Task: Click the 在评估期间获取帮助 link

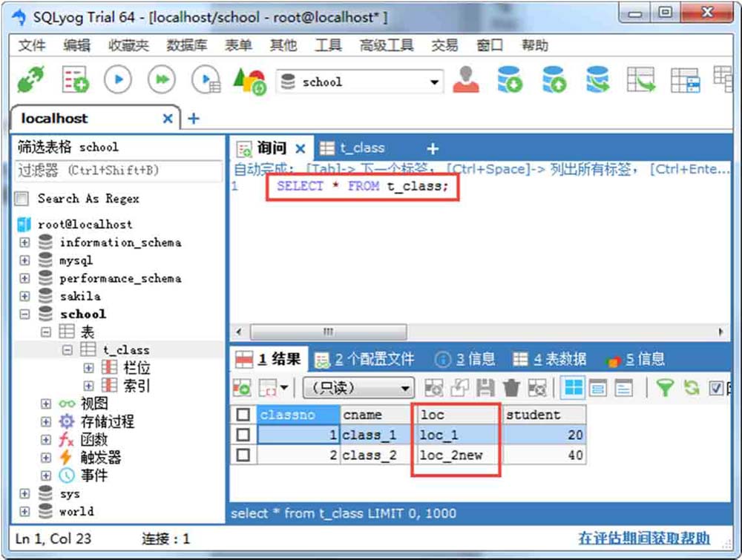Action: pos(644,538)
